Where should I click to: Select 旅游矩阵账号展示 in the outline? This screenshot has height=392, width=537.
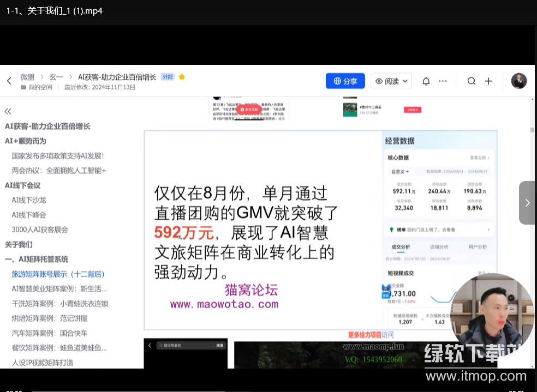coord(58,274)
